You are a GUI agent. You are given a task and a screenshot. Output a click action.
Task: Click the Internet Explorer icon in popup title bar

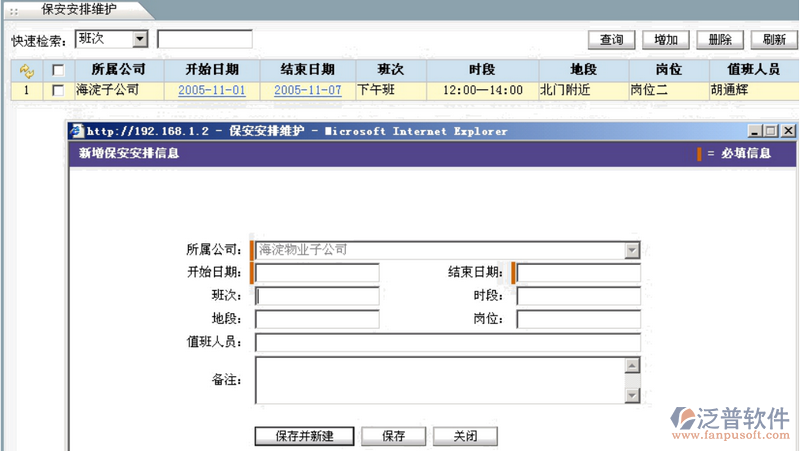click(76, 131)
